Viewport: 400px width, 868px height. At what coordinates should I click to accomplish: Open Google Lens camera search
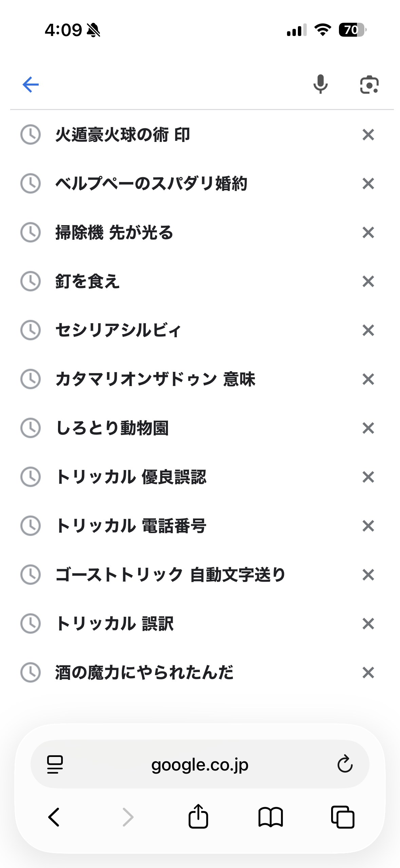click(x=369, y=85)
